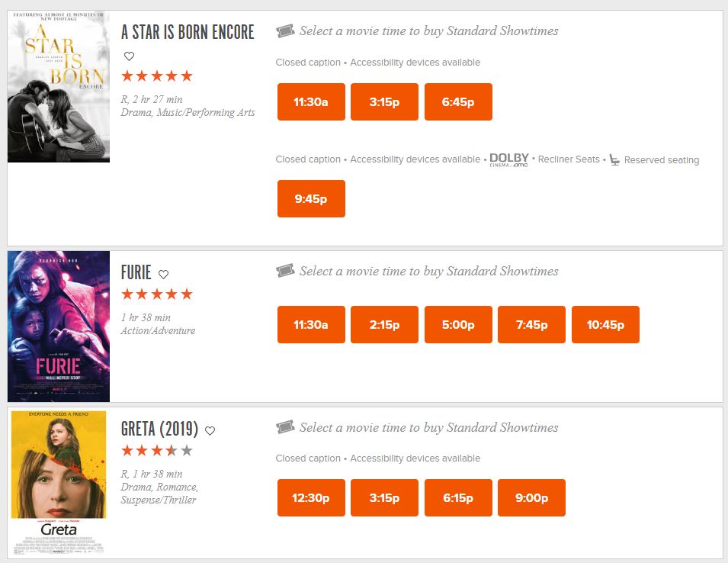The image size is (728, 563).
Task: Click the ticket icon in Greta row
Action: (x=285, y=427)
